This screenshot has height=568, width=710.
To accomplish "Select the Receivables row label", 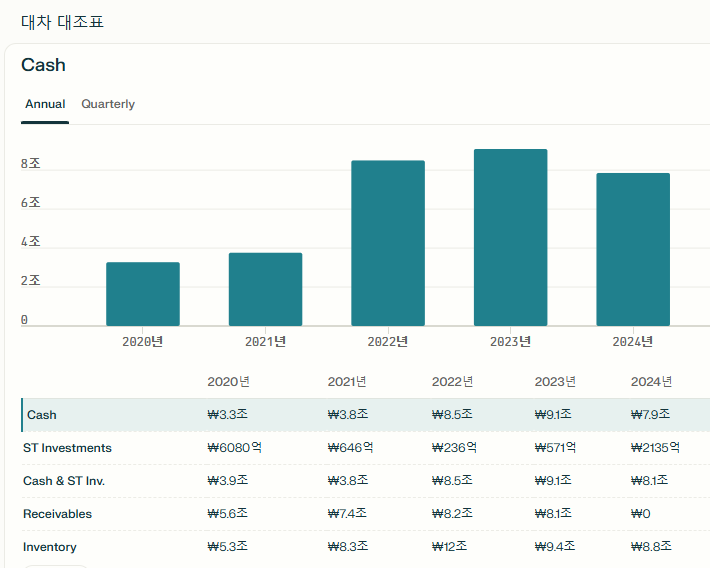I will [58, 514].
